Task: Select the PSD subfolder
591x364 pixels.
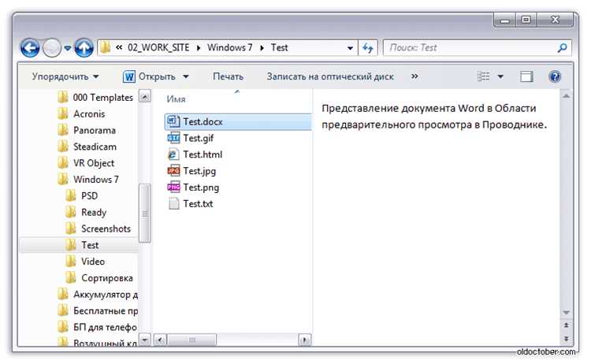Action: [82, 196]
